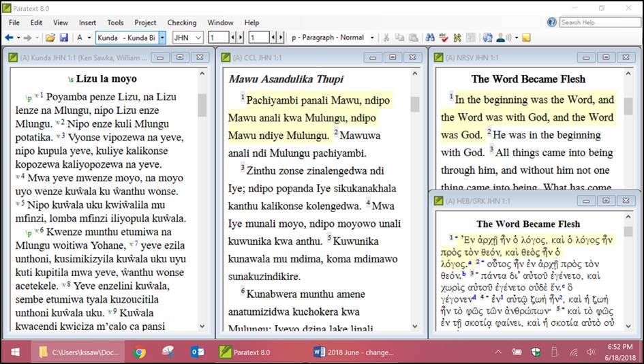Image resolution: width=644 pixels, height=364 pixels.
Task: Open the Kunda project selector dropdown
Action: coord(162,37)
